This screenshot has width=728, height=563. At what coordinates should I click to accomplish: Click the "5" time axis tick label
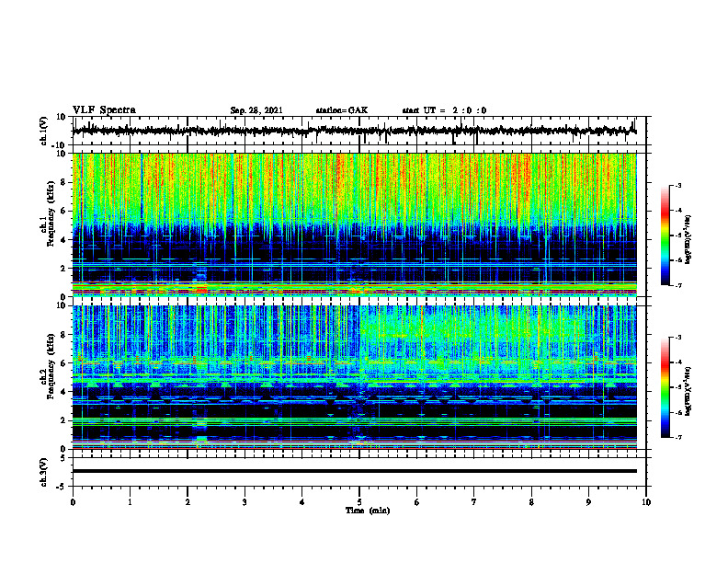(x=359, y=502)
